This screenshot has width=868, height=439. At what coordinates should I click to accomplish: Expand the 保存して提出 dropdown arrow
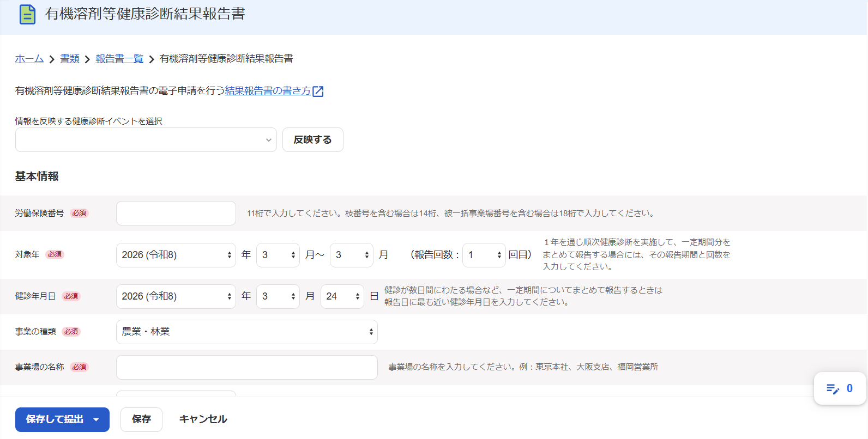[x=96, y=419]
